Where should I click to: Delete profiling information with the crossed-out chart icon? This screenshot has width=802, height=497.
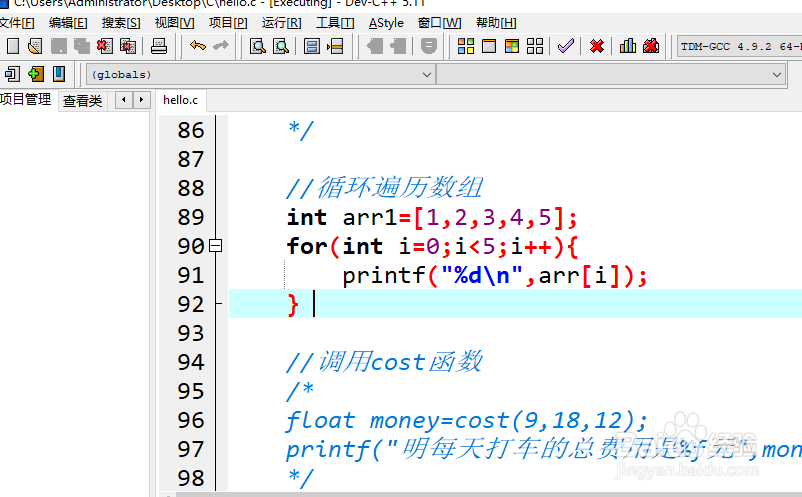651,47
